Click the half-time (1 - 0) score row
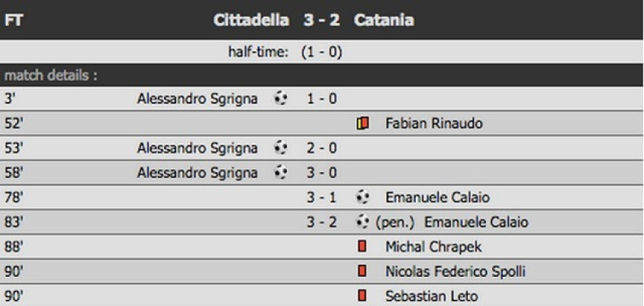Viewport: 644px width, 306px height. coord(322,52)
